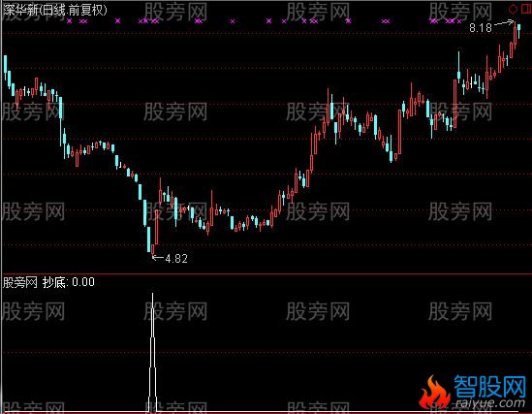
Task: Click the 抄底: 0.00 indicator value
Action: tap(69, 282)
